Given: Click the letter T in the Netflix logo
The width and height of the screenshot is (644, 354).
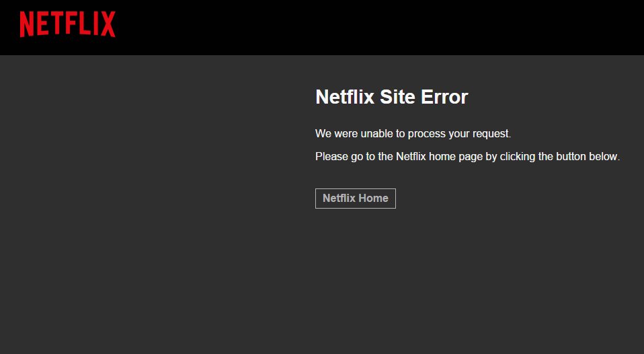Looking at the screenshot, I should click(x=58, y=24).
